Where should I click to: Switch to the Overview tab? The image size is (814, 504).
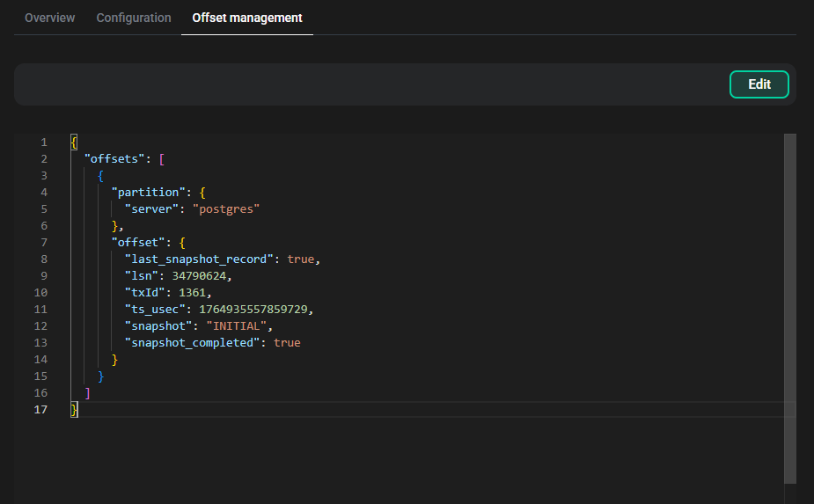(x=49, y=18)
